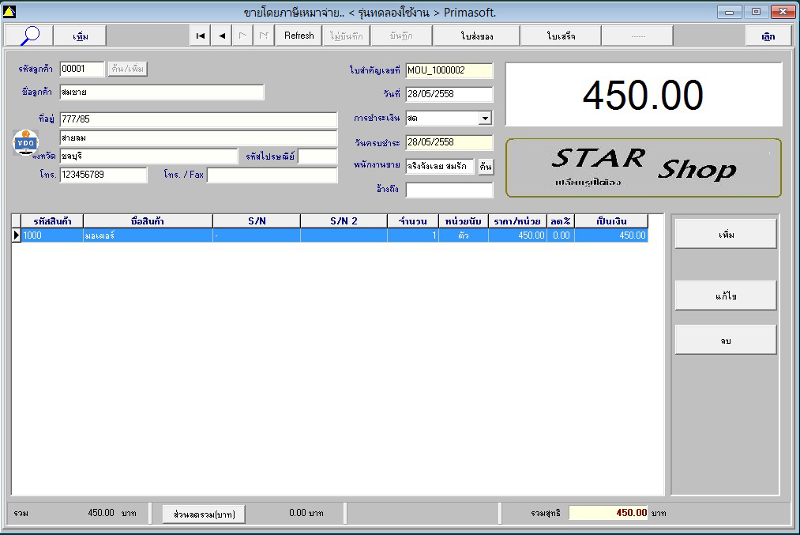
Task: Click the รหัสสินค้า column header
Action: 52,221
